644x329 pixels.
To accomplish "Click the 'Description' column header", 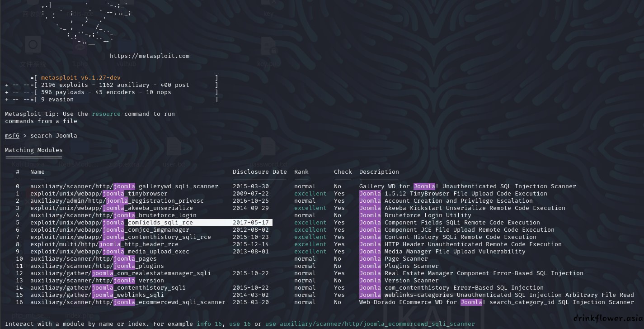I will coord(379,172).
